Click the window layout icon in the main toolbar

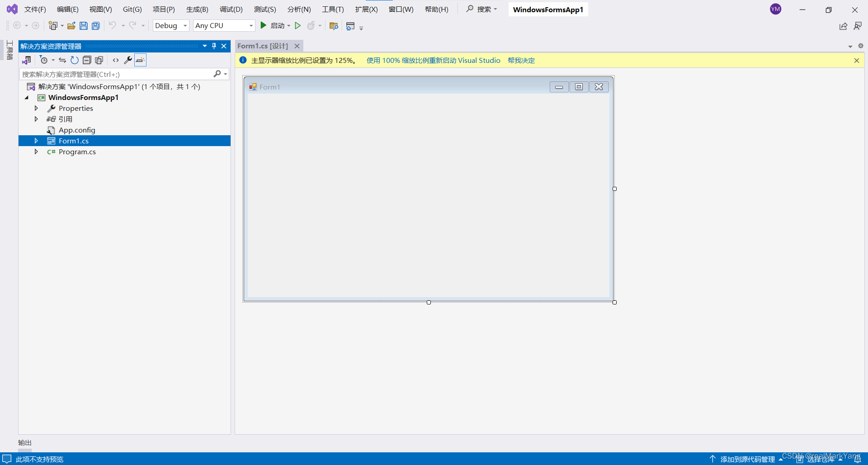tap(350, 26)
